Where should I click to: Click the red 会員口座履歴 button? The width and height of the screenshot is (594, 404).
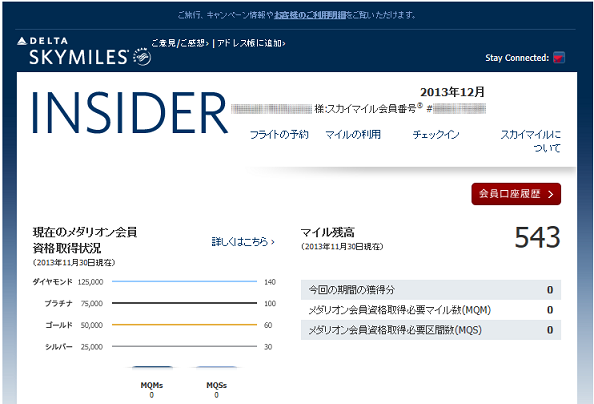516,194
